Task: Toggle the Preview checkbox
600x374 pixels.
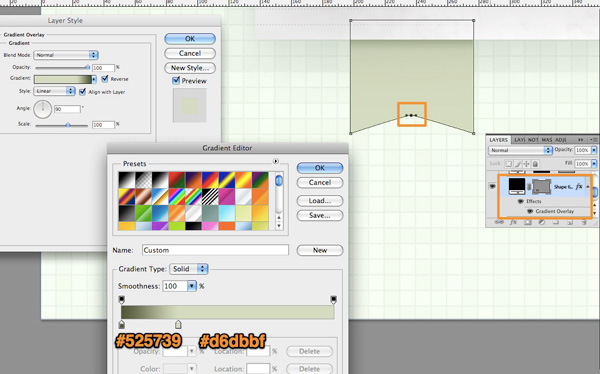Action: [x=176, y=80]
